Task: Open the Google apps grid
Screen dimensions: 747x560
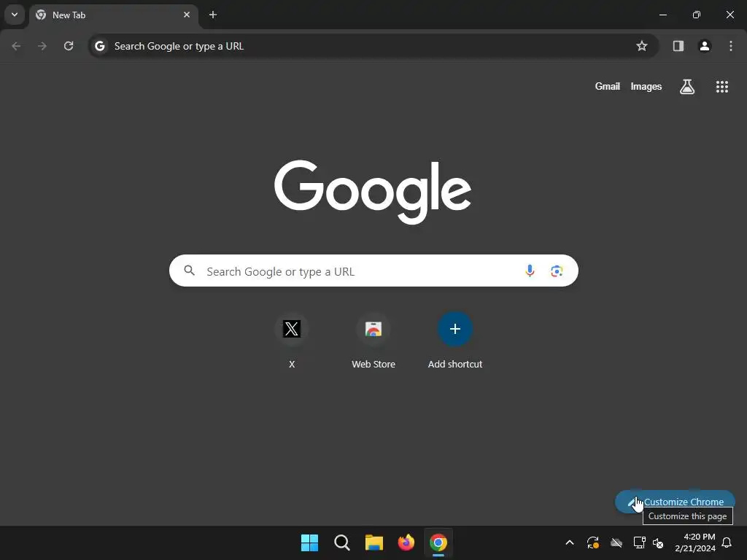Action: (x=722, y=87)
